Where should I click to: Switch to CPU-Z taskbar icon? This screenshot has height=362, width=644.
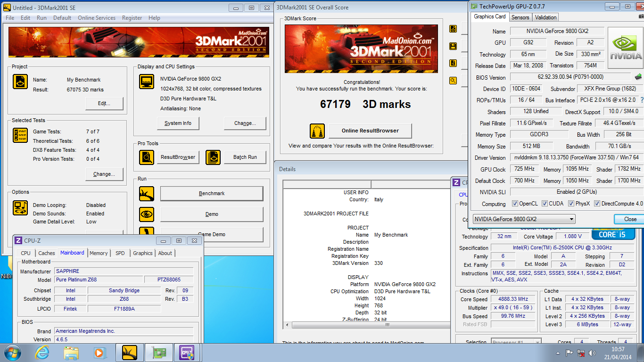187,353
